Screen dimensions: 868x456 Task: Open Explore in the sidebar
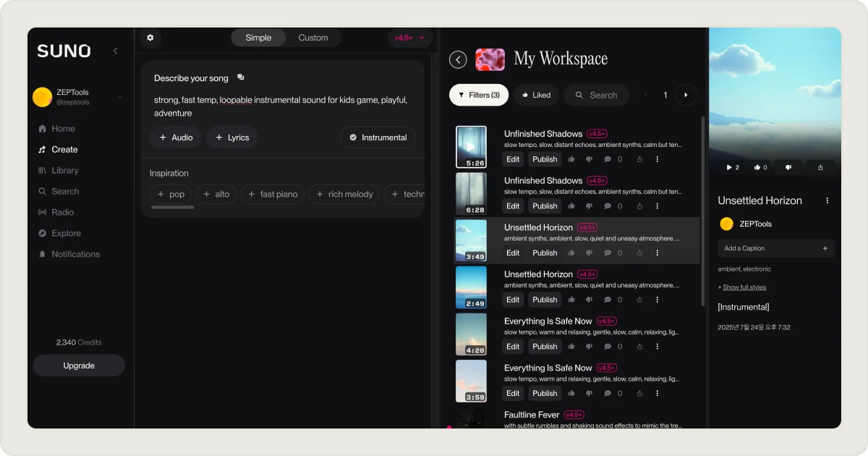coord(66,233)
